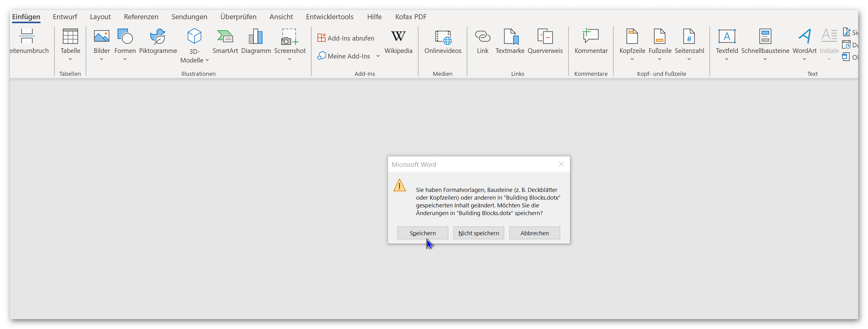Insert pictures using the Bilder icon
The height and width of the screenshot is (329, 868).
pyautogui.click(x=101, y=36)
